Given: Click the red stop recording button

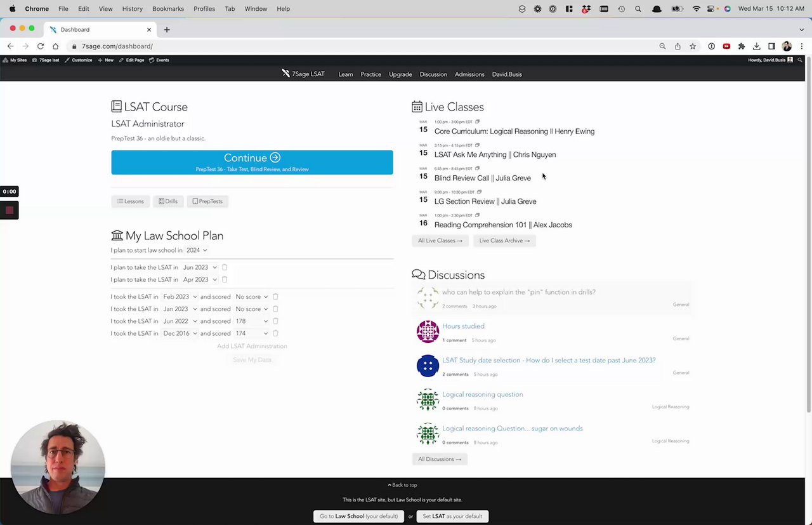Looking at the screenshot, I should (10, 210).
